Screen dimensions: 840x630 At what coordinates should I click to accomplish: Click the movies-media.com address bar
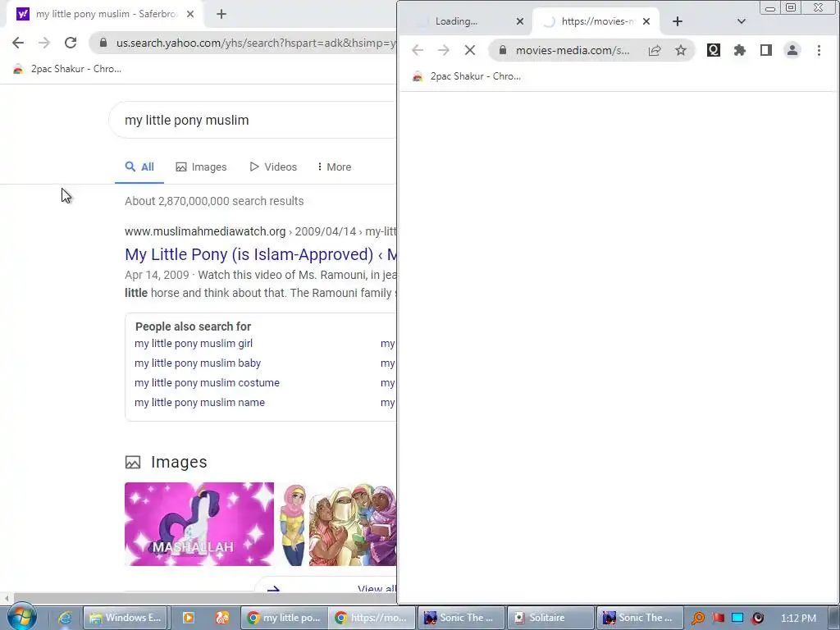tap(572, 50)
